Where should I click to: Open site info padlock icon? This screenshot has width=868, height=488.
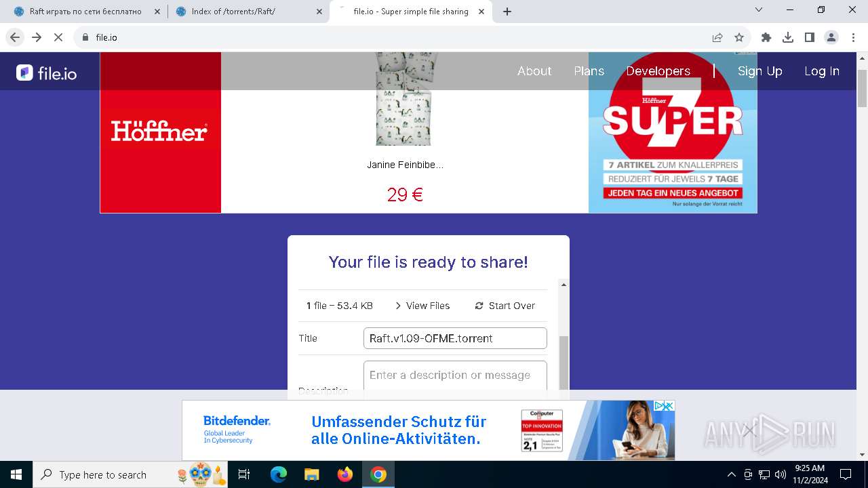(85, 37)
